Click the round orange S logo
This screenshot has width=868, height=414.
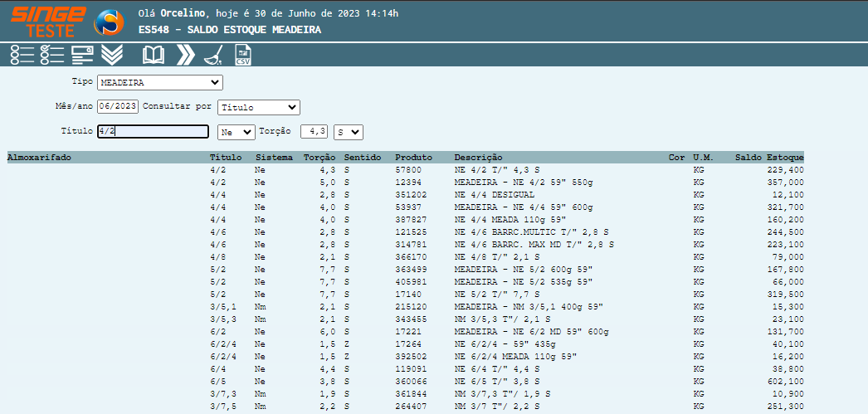[x=109, y=22]
